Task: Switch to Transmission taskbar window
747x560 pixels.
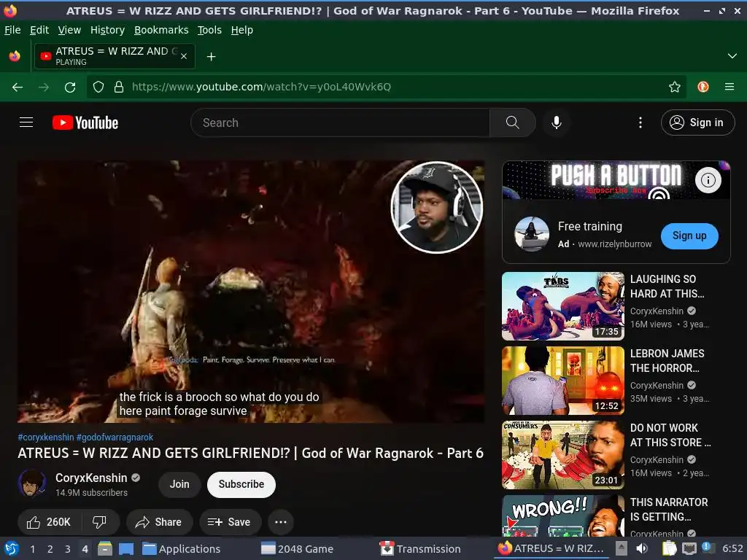Action: [x=420, y=549]
